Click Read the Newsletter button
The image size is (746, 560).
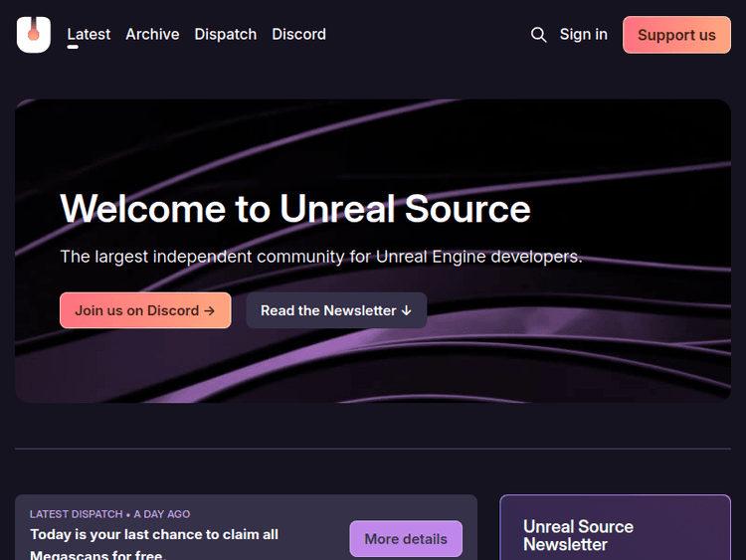tap(336, 310)
